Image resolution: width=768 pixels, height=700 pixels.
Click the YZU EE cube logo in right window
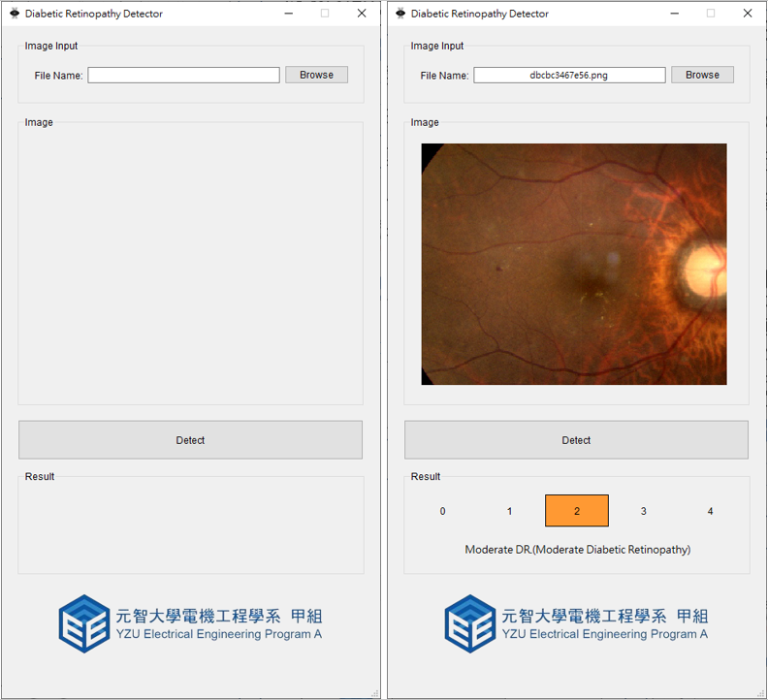(x=470, y=623)
